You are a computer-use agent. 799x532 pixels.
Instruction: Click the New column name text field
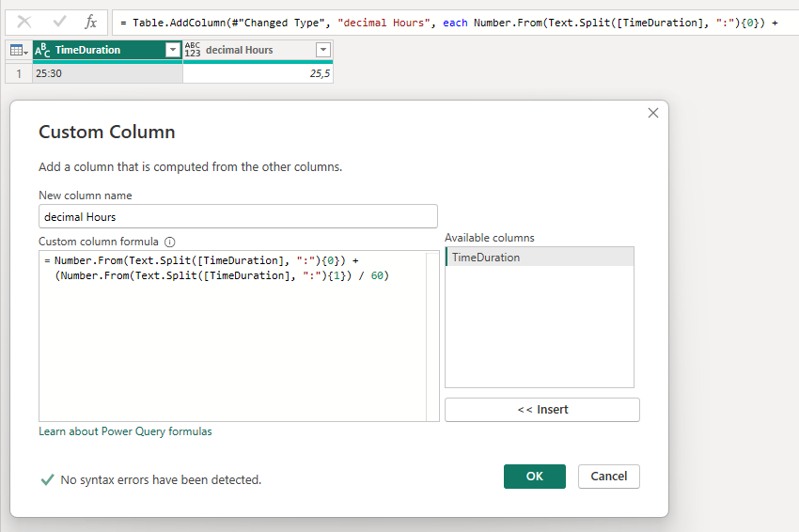coord(238,216)
